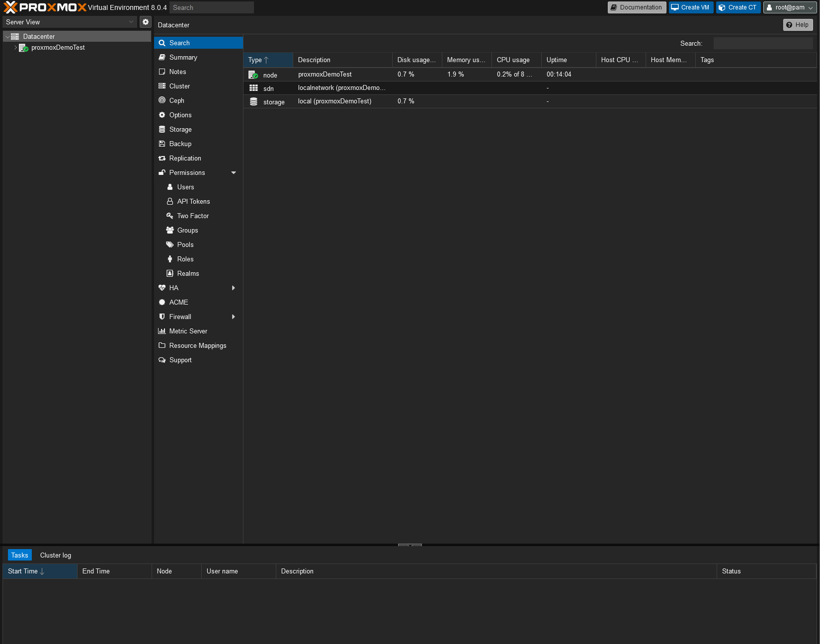Collapse the Datacenter tree node
This screenshot has width=820, height=644.
tap(7, 37)
